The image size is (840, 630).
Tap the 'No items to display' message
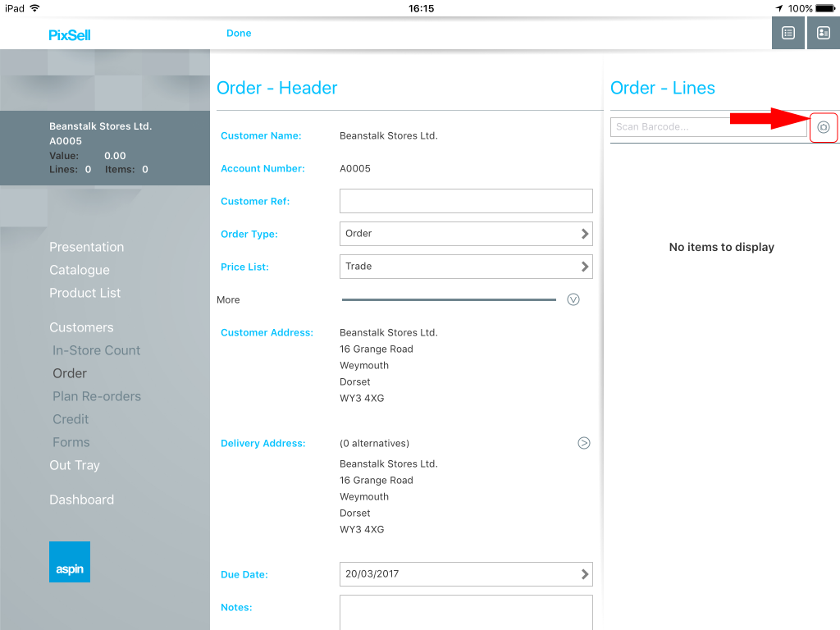(722, 247)
